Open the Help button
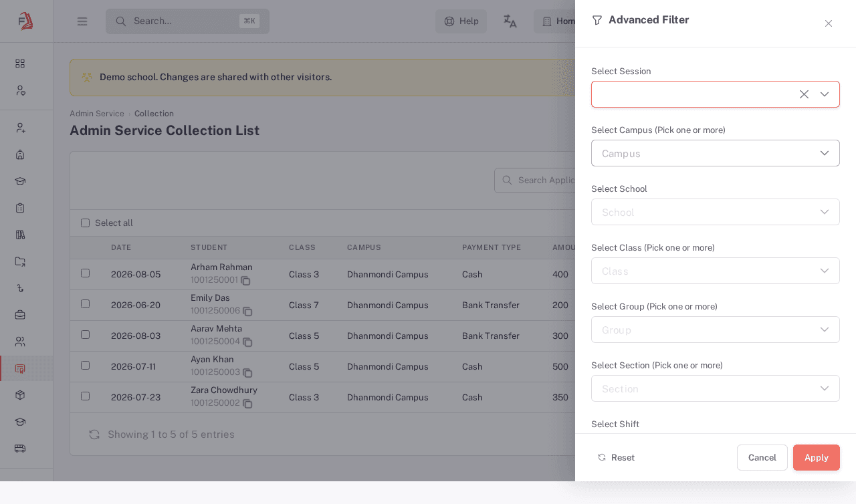The height and width of the screenshot is (504, 856). 461,21
